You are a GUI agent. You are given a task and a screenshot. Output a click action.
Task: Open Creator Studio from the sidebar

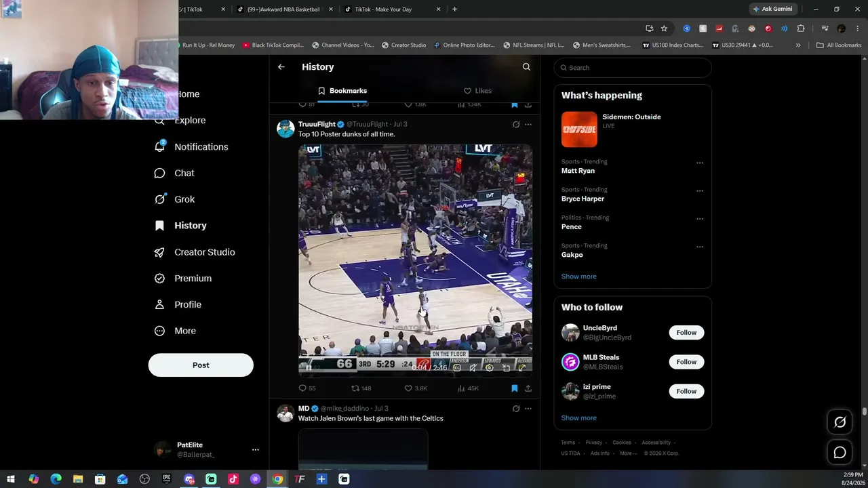195,252
